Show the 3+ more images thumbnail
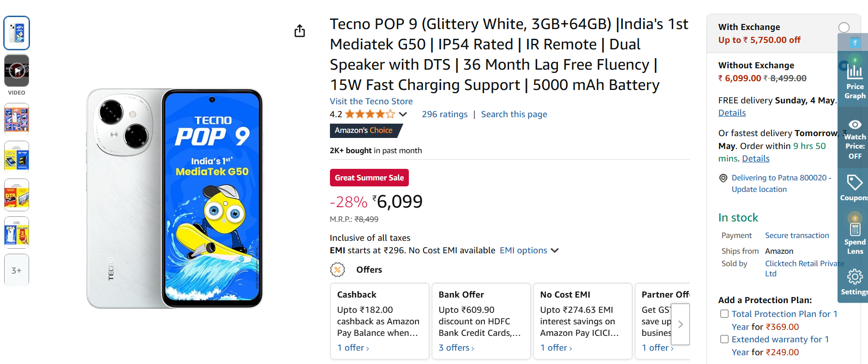868x364 pixels. [17, 270]
